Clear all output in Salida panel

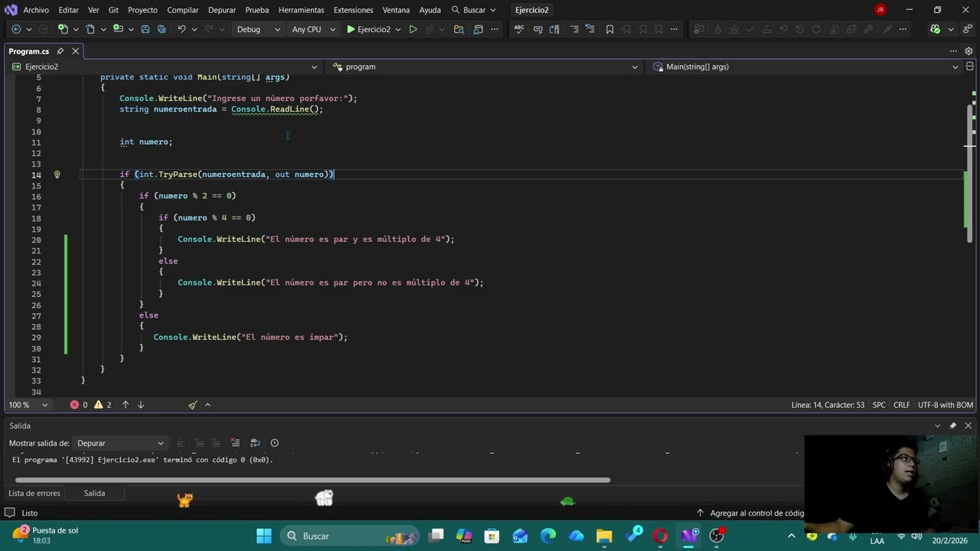(235, 443)
